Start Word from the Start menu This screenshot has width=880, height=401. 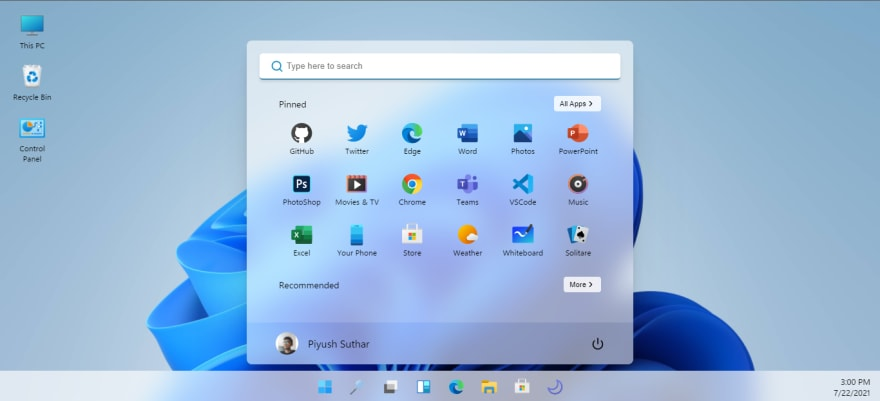coord(467,139)
